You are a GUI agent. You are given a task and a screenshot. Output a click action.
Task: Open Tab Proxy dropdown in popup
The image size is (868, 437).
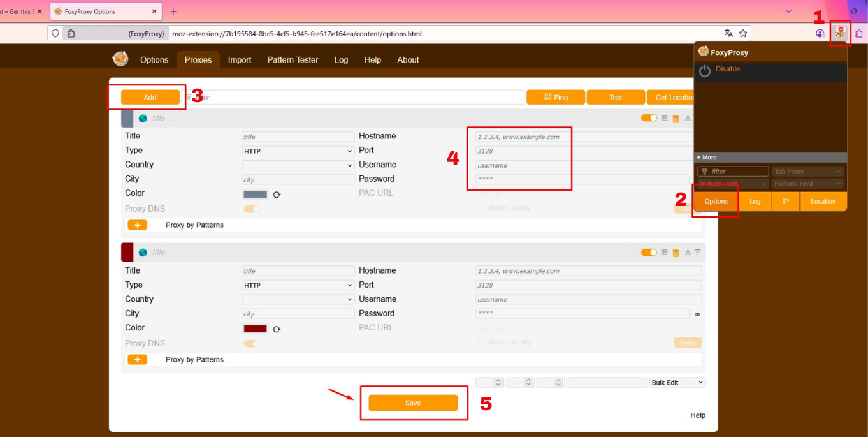pos(808,172)
